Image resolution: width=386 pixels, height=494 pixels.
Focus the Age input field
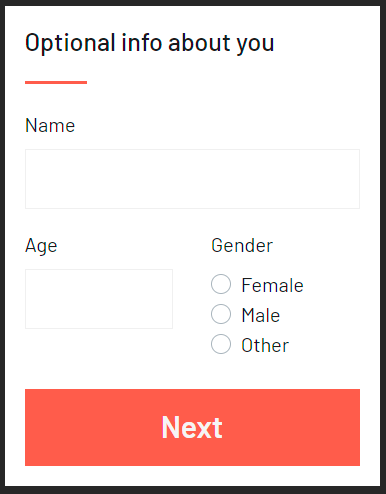(99, 299)
